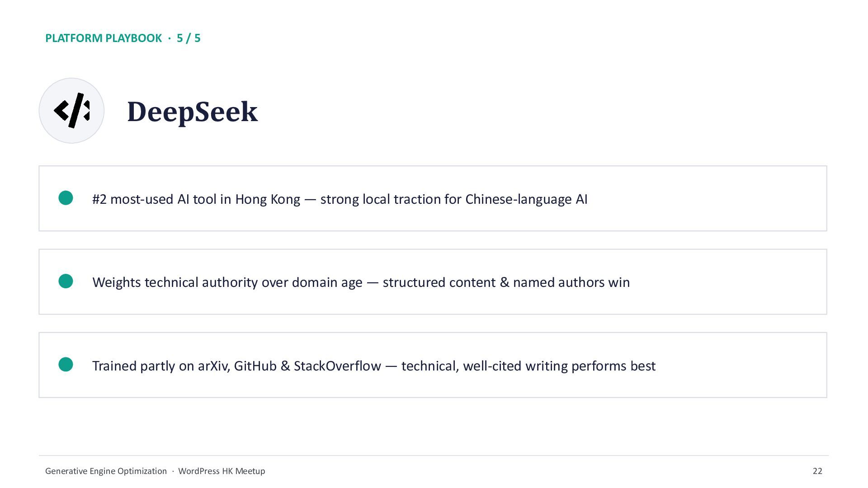The image size is (868, 488).
Task: Select the 'Weights technical authority' sentence
Action: coord(361,282)
